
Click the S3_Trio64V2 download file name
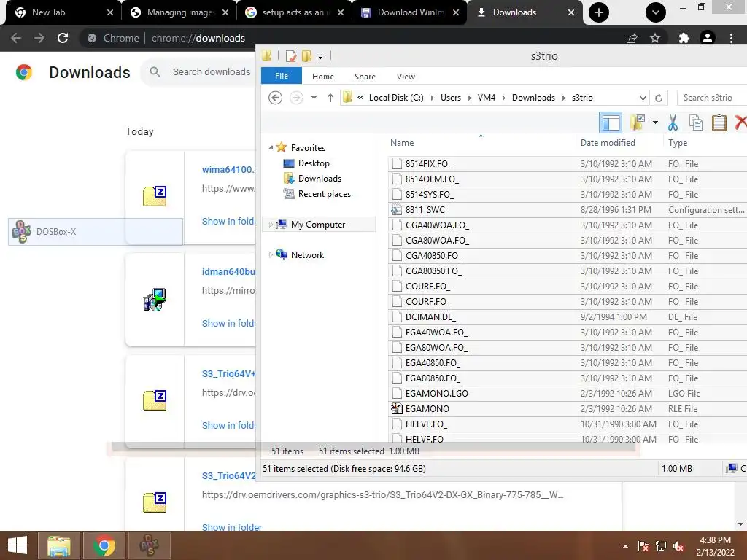[x=228, y=475]
